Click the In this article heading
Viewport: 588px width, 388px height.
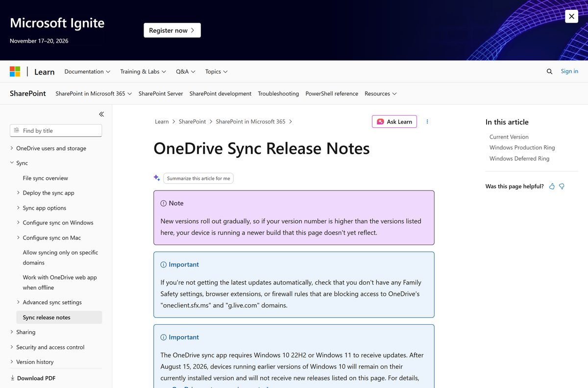pos(507,122)
